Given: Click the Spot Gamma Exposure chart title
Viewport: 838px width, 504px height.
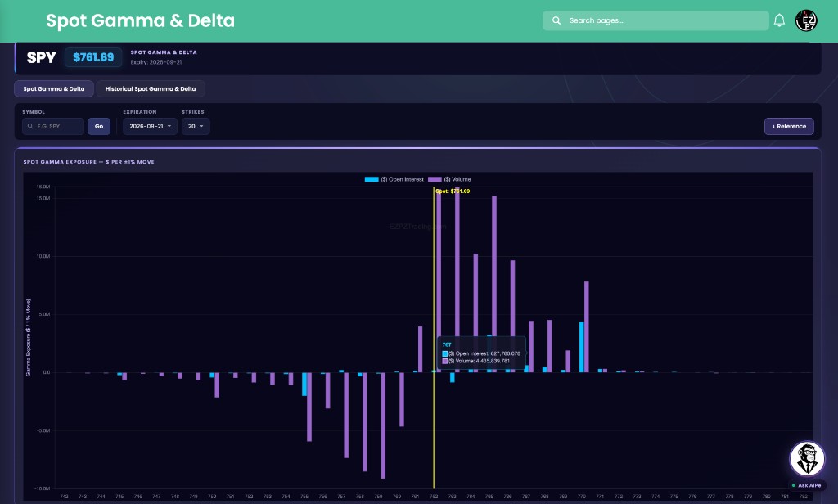Looking at the screenshot, I should [88, 162].
